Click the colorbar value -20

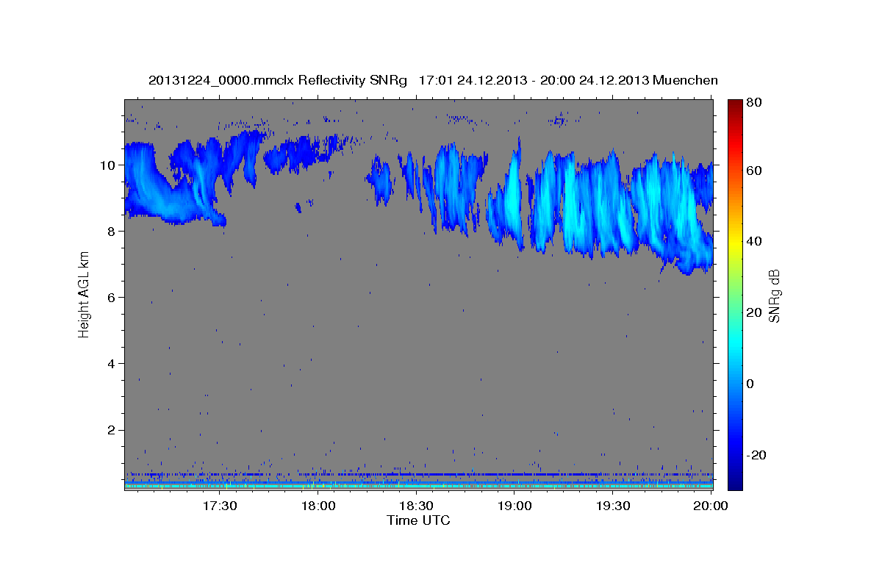755,455
